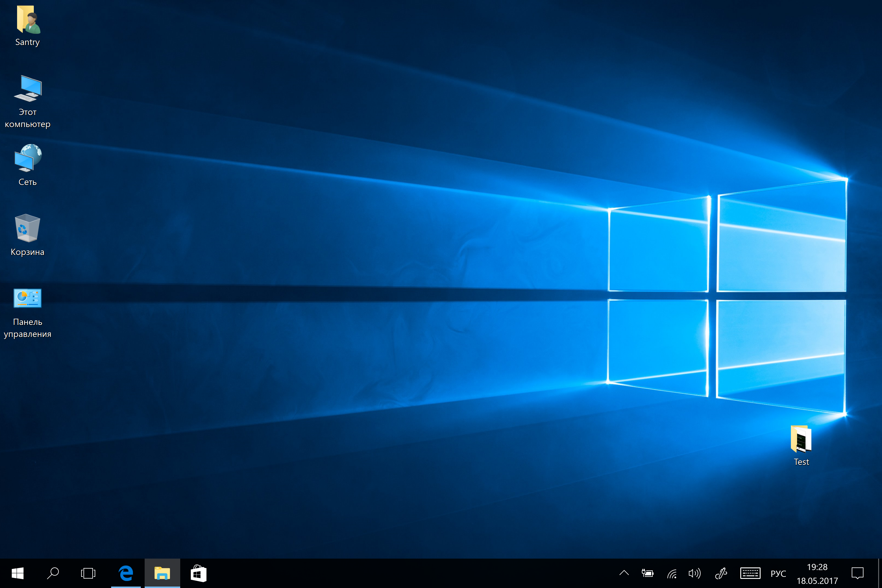This screenshot has width=882, height=588.
Task: Click the Test folder label text
Action: click(x=801, y=462)
